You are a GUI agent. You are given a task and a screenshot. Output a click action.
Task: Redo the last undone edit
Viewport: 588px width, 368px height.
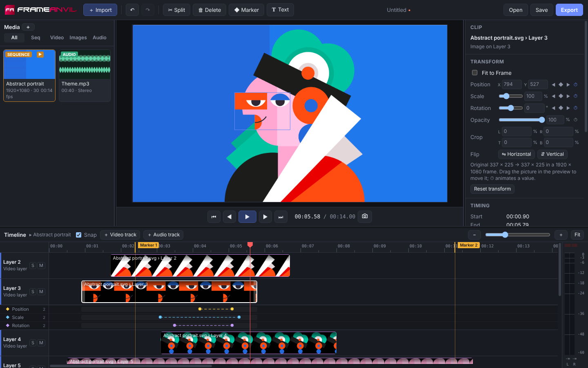pyautogui.click(x=148, y=10)
